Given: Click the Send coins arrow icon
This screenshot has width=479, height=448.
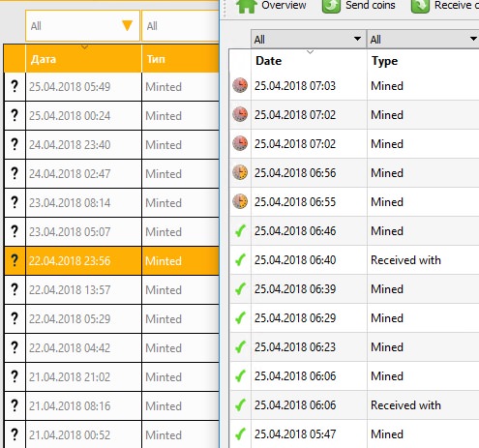Looking at the screenshot, I should pyautogui.click(x=331, y=6).
